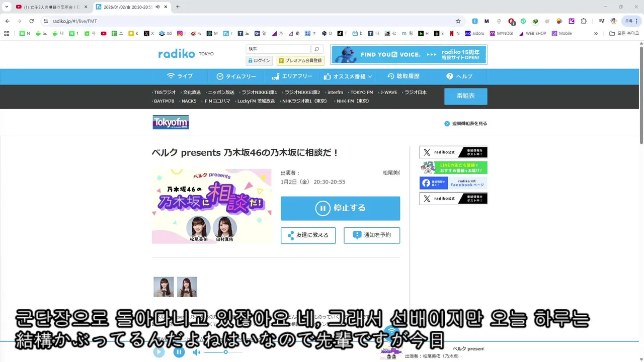Open the WEB SHOP bookmark
The height and width of the screenshot is (362, 644).
coord(532,34)
